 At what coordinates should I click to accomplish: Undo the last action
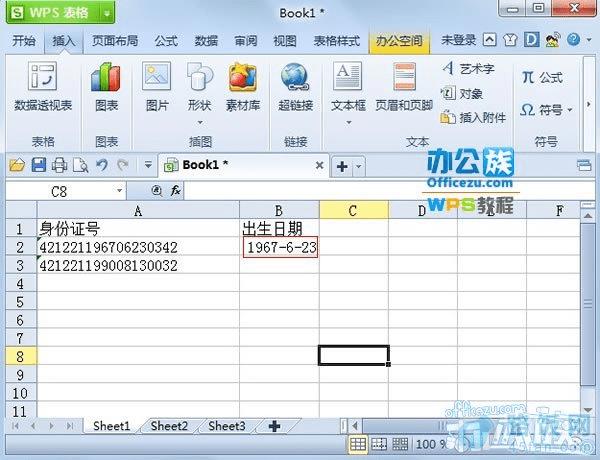tap(102, 165)
